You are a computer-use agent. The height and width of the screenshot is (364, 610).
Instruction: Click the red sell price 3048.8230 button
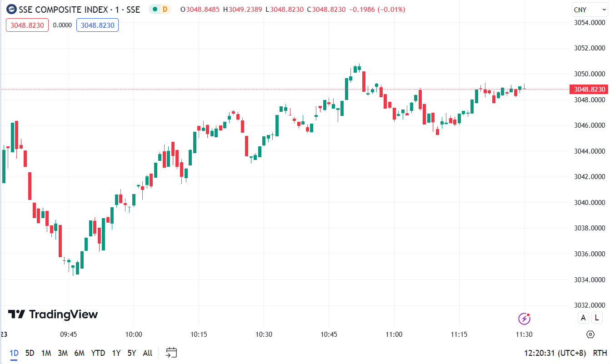(x=27, y=25)
